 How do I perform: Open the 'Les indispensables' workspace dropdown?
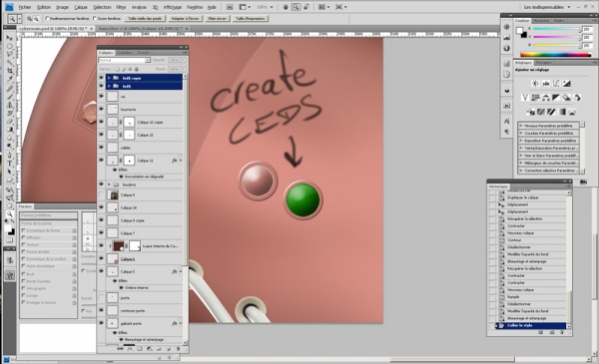pyautogui.click(x=547, y=7)
